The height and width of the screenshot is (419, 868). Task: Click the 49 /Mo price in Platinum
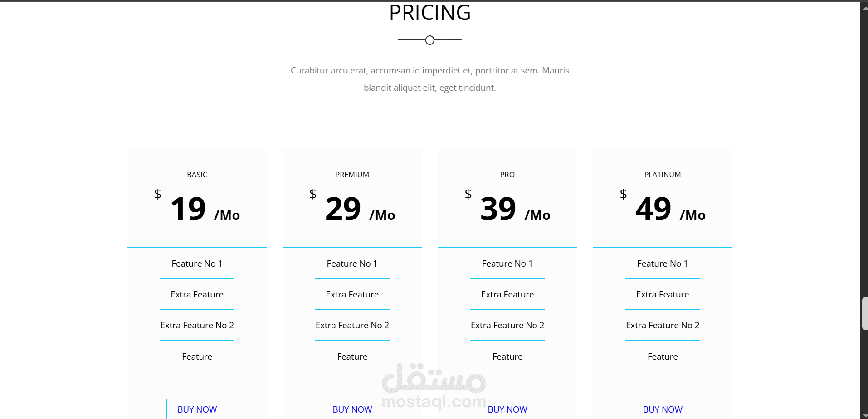tap(670, 209)
